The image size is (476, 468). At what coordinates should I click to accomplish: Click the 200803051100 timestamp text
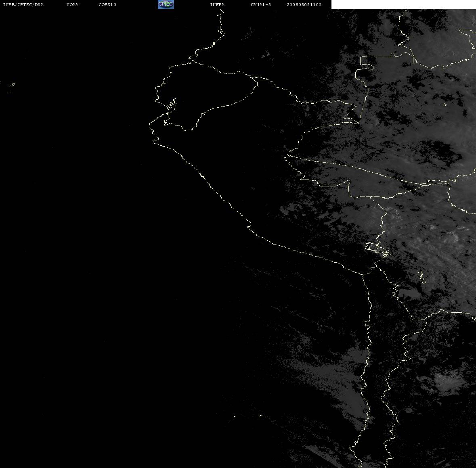pyautogui.click(x=304, y=4)
